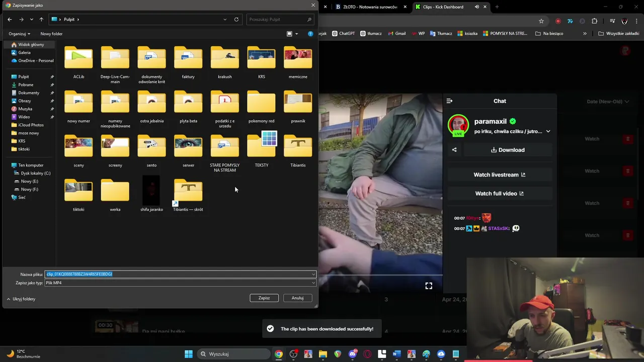Open the Watch full video link

click(500, 194)
